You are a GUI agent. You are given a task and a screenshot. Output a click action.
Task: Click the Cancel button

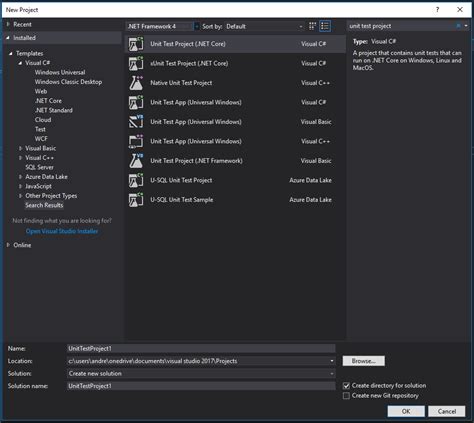pos(447,411)
